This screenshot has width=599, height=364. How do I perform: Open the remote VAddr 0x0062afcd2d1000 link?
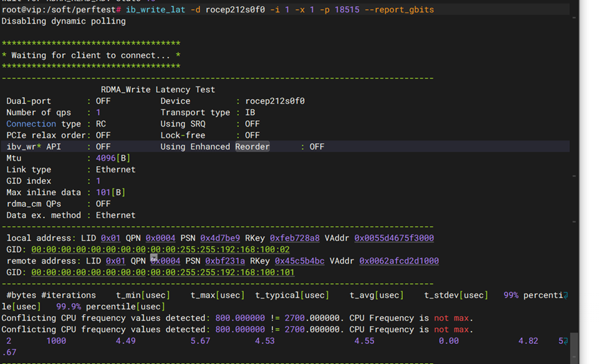[x=399, y=261]
